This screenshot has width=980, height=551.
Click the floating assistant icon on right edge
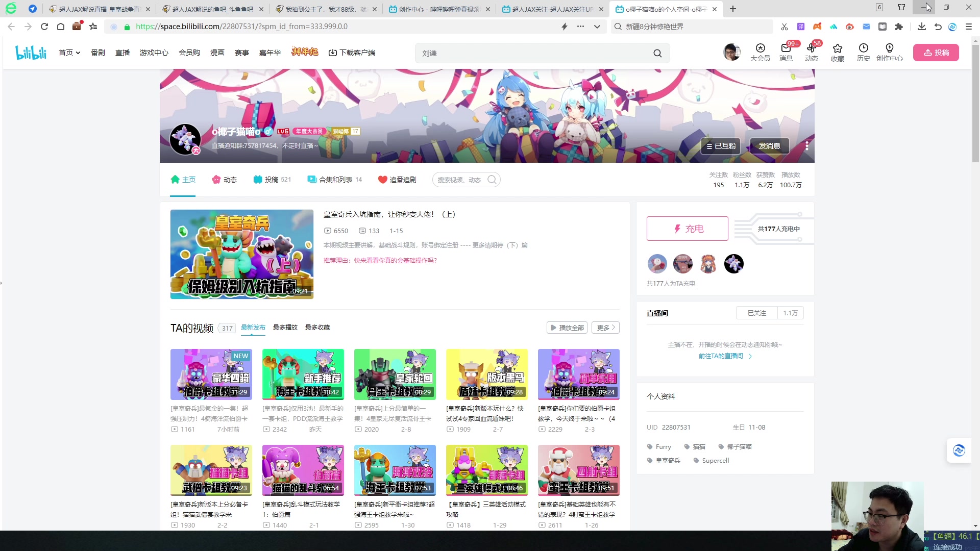(x=959, y=450)
